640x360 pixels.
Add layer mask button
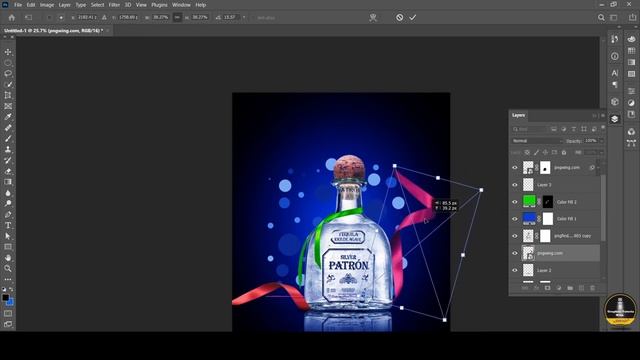(547, 288)
